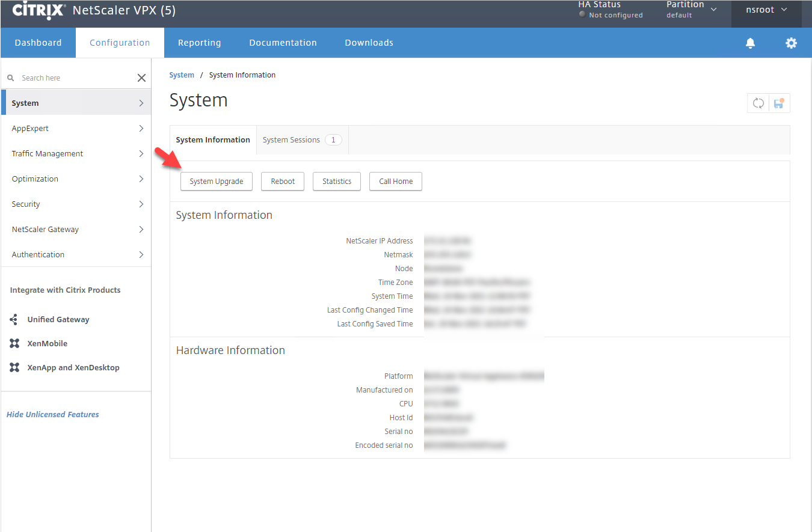Click the Unified Gateway share icon

[14, 319]
